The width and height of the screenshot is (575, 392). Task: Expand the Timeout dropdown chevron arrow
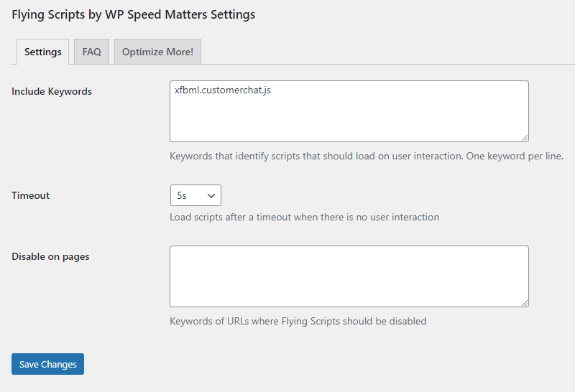coord(211,195)
